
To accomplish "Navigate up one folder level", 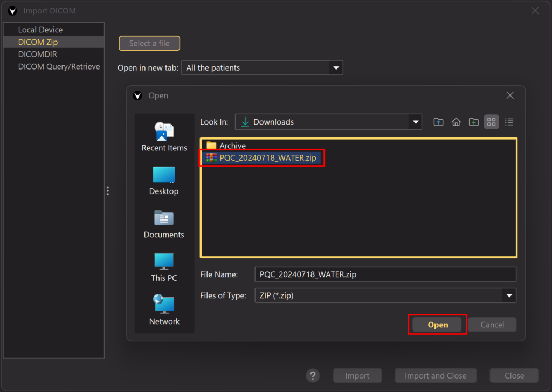I will pyautogui.click(x=438, y=122).
